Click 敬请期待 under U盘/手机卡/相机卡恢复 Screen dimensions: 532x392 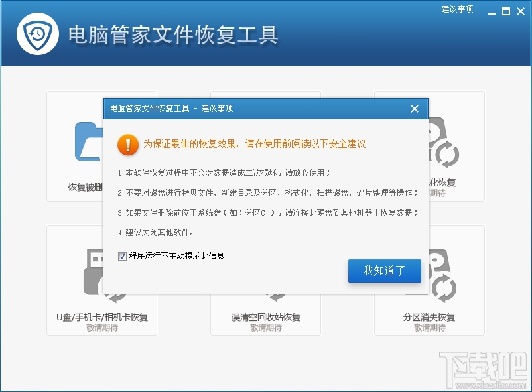click(x=102, y=328)
